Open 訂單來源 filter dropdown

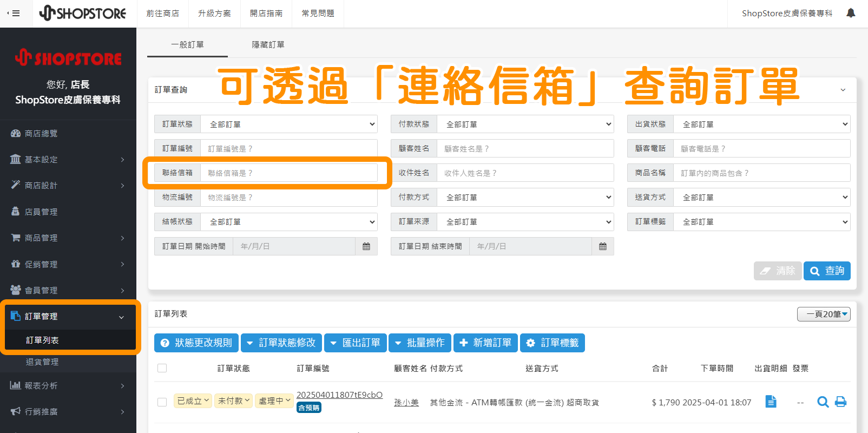[x=525, y=221]
